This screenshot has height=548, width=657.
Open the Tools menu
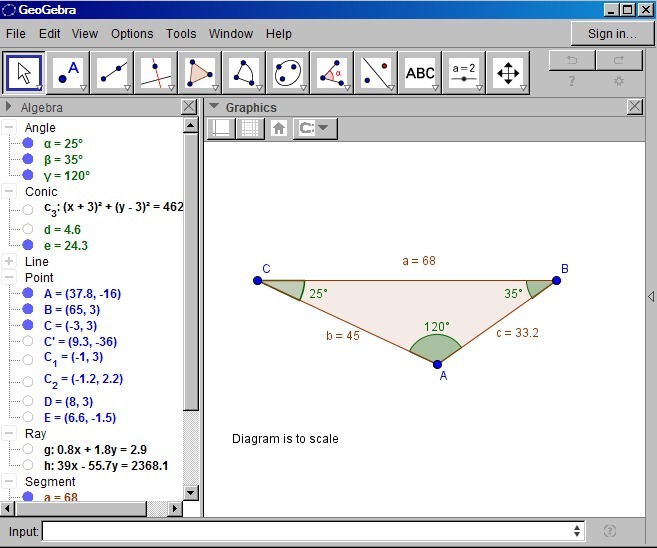(x=181, y=34)
